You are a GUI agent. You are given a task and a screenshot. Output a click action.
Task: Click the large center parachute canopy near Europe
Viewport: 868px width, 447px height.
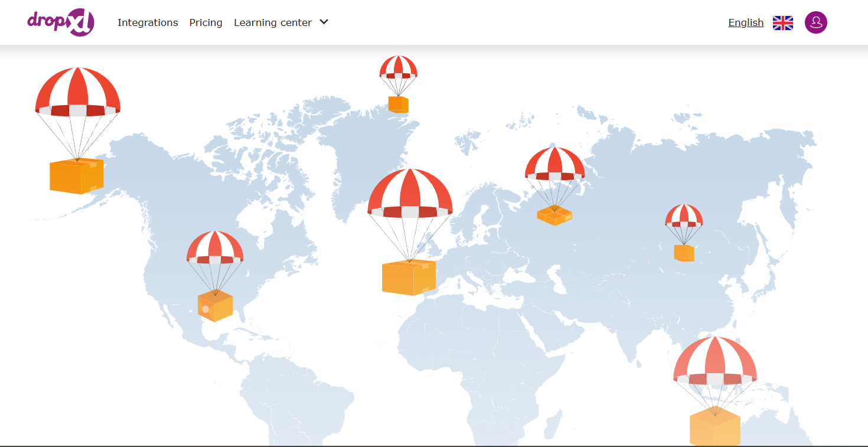[410, 194]
